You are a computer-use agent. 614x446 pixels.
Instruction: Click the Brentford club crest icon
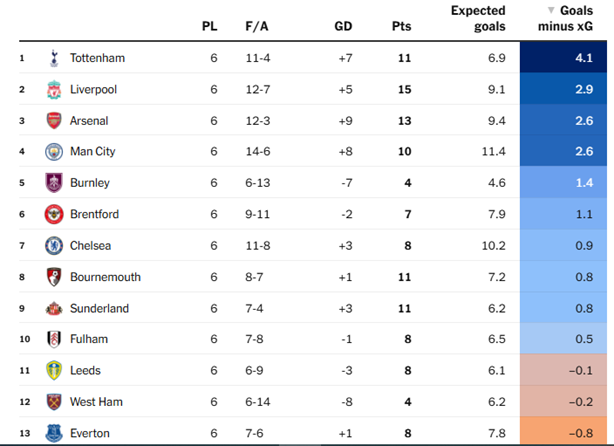pyautogui.click(x=53, y=214)
